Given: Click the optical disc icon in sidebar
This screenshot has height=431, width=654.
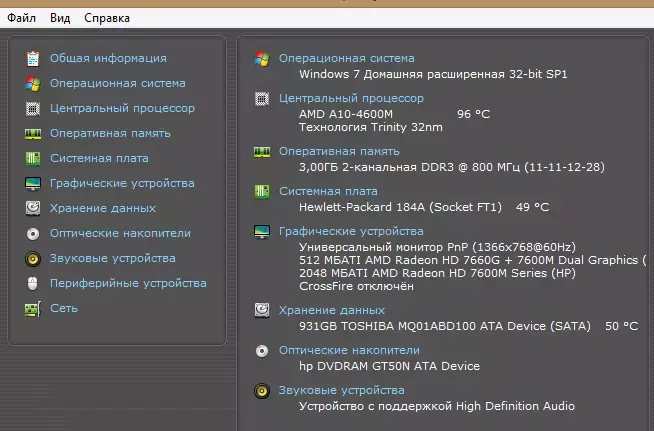Looking at the screenshot, I should click(x=33, y=234).
